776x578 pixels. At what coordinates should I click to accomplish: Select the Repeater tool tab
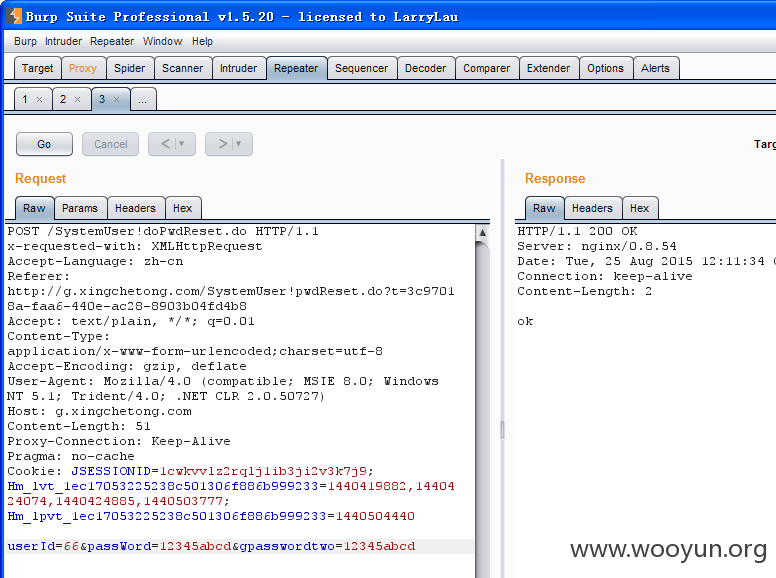(296, 68)
